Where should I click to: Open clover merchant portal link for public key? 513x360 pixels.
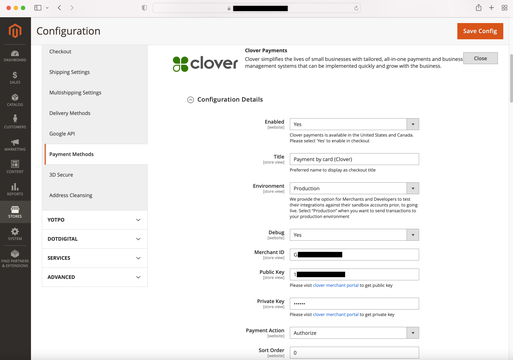point(336,285)
